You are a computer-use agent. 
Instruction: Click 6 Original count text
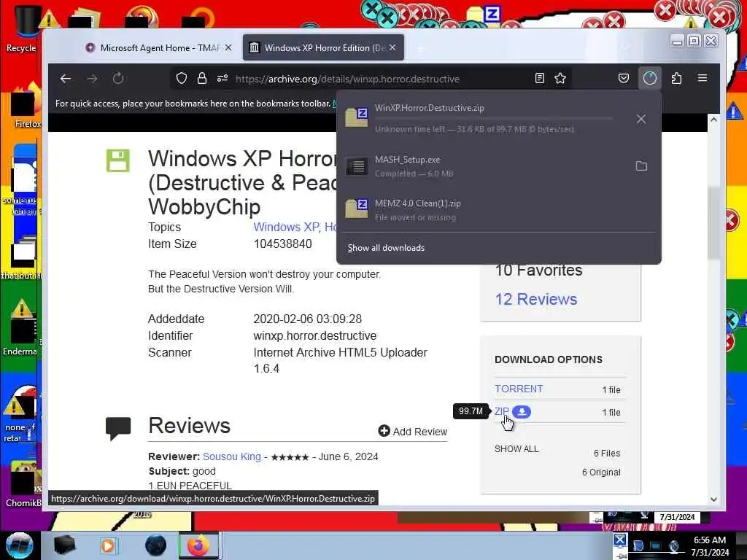(601, 472)
